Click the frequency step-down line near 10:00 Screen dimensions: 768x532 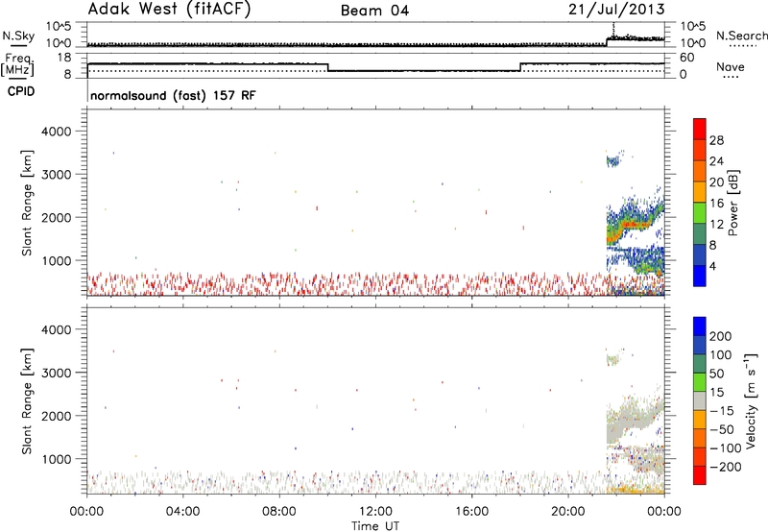328,67
